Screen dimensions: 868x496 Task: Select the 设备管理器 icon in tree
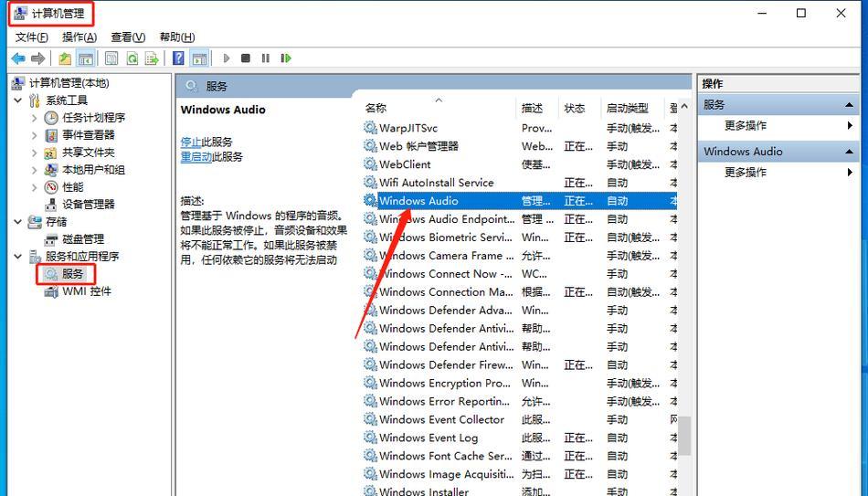coord(51,205)
